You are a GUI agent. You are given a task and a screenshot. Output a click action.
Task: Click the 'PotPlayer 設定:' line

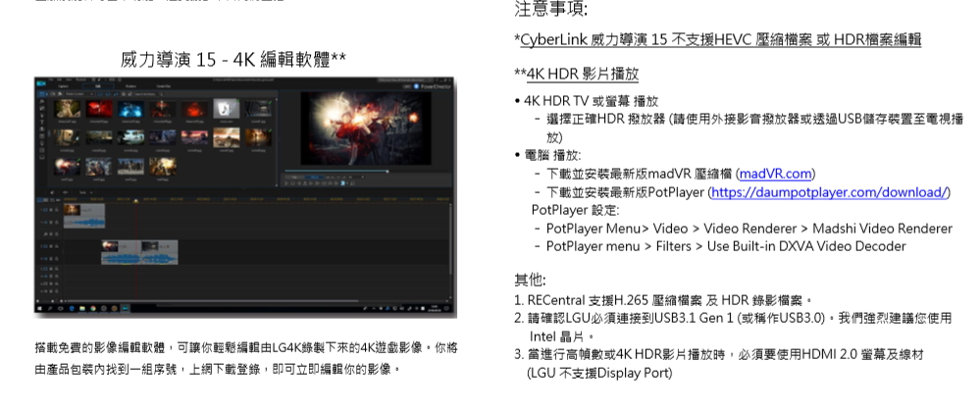pos(575,210)
